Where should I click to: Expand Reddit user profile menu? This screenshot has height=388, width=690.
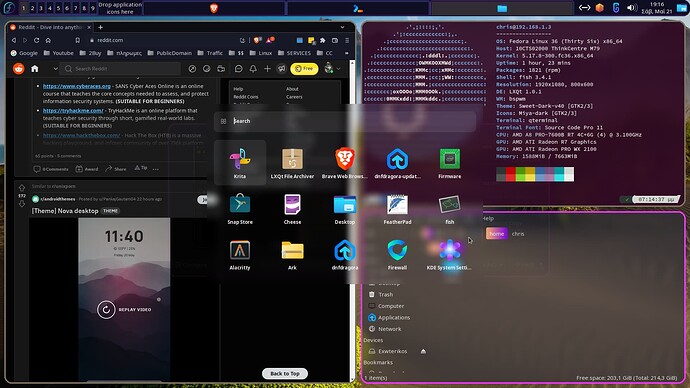(x=332, y=69)
